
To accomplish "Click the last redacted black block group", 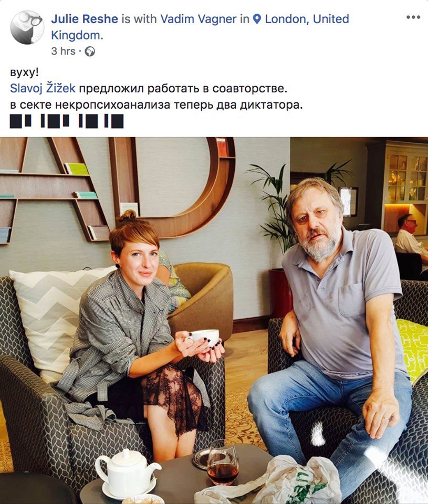I will click(114, 121).
